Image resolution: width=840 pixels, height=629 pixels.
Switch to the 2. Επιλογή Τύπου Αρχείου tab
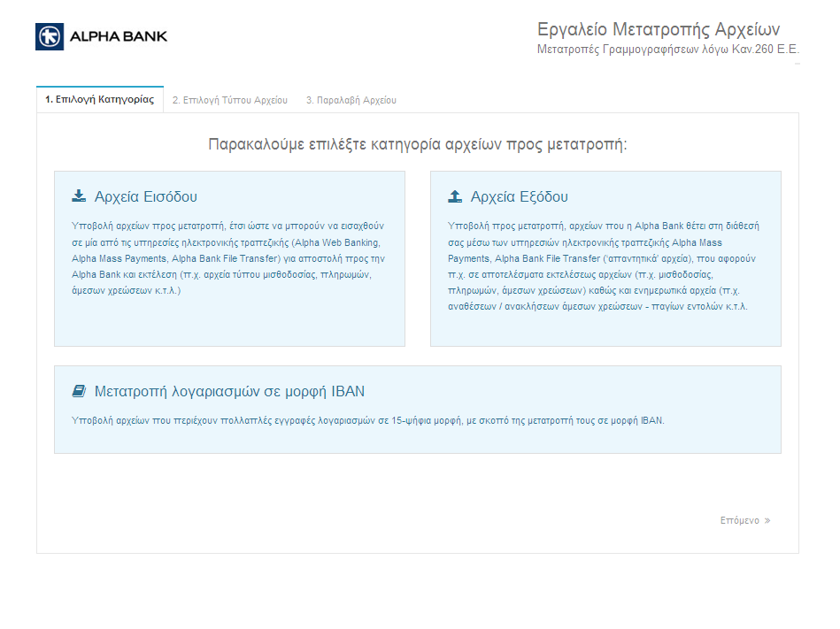click(230, 100)
